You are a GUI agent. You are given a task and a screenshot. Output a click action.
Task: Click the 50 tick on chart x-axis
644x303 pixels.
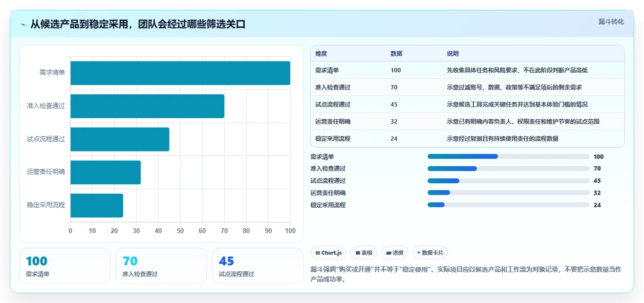[x=180, y=231]
